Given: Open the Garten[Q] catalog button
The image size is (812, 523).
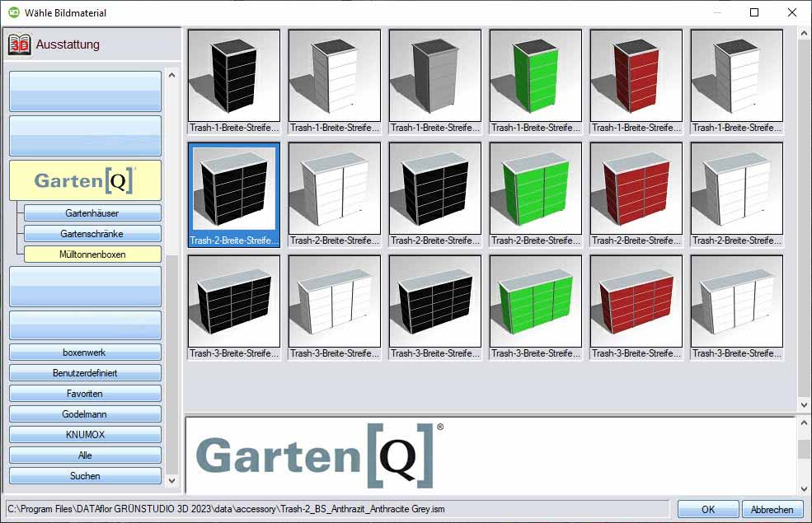Looking at the screenshot, I should pyautogui.click(x=85, y=180).
